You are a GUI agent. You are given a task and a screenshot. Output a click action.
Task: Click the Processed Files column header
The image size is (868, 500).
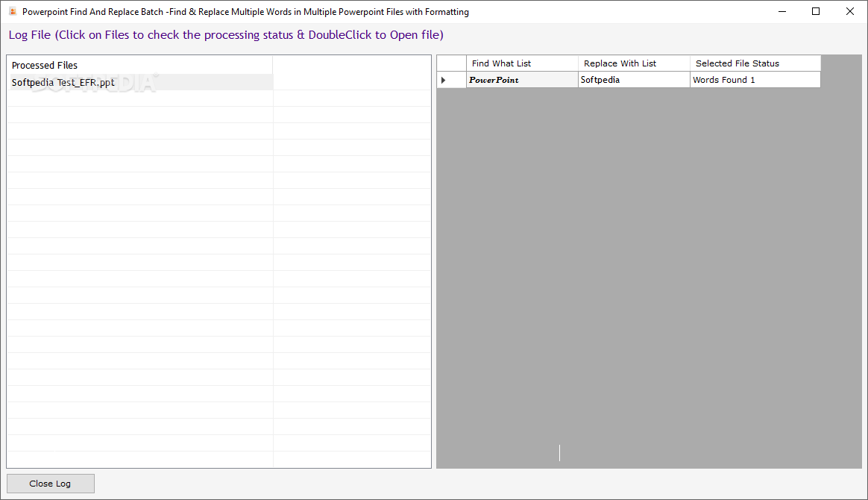(x=141, y=65)
